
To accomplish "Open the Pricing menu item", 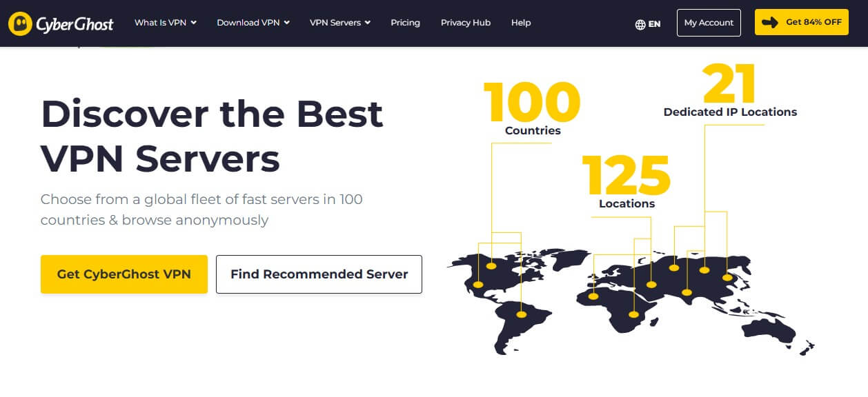I will pyautogui.click(x=405, y=23).
